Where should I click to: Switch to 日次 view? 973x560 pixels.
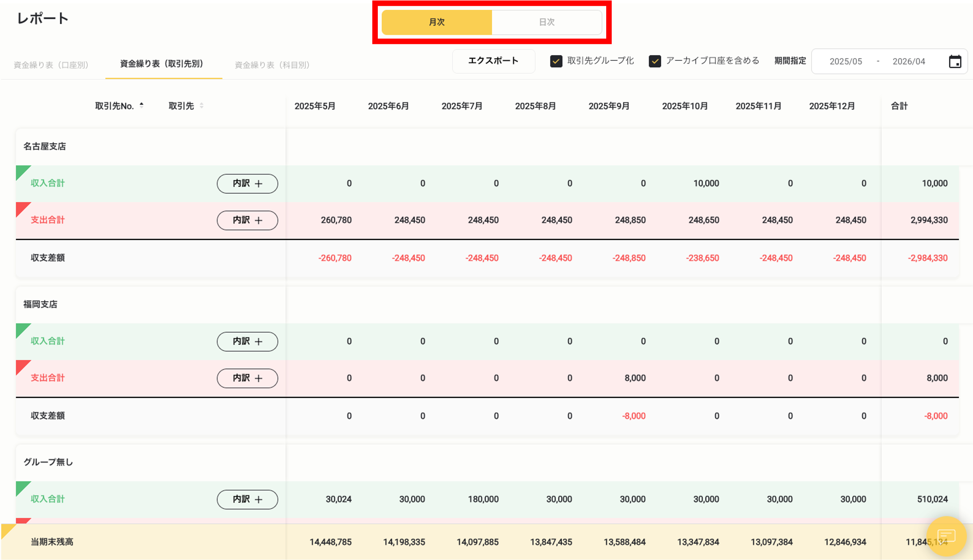point(546,22)
